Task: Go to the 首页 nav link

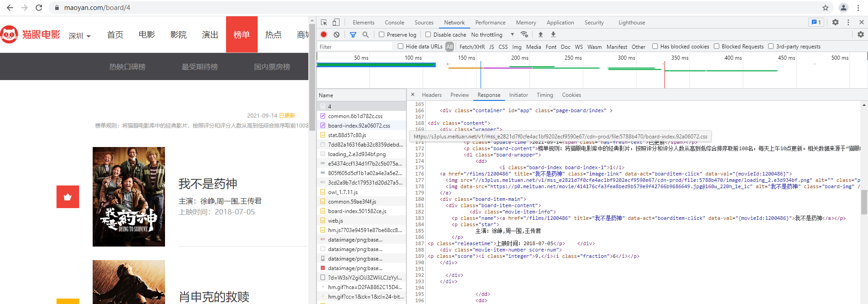Action: 115,34
